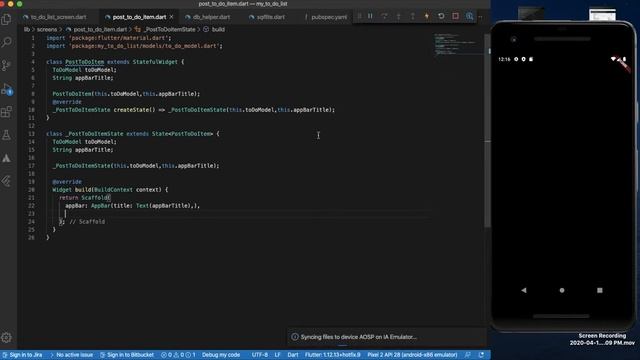
Task: Restart the debug session
Action: pos(441,16)
